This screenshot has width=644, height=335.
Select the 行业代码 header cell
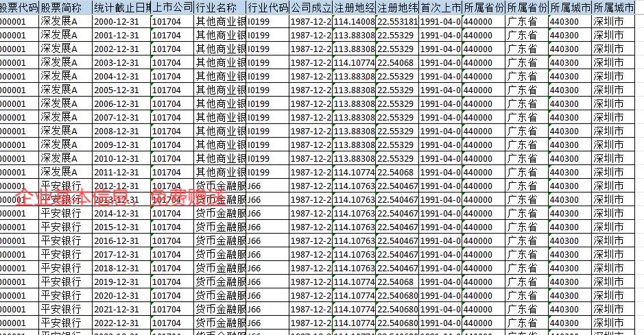[267, 8]
